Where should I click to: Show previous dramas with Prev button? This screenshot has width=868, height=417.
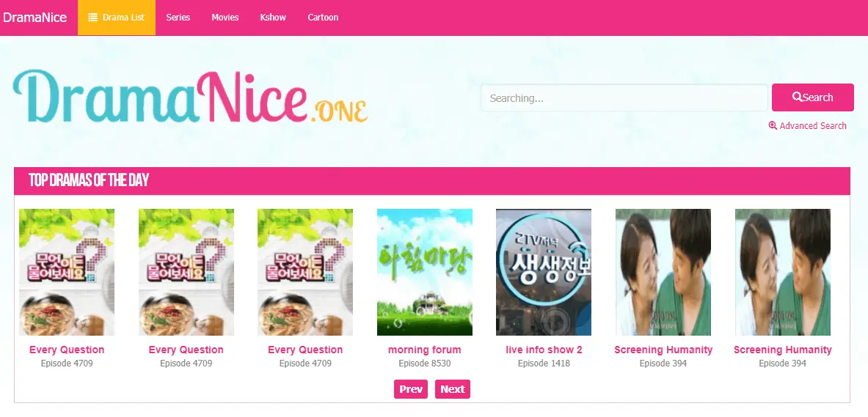[411, 389]
